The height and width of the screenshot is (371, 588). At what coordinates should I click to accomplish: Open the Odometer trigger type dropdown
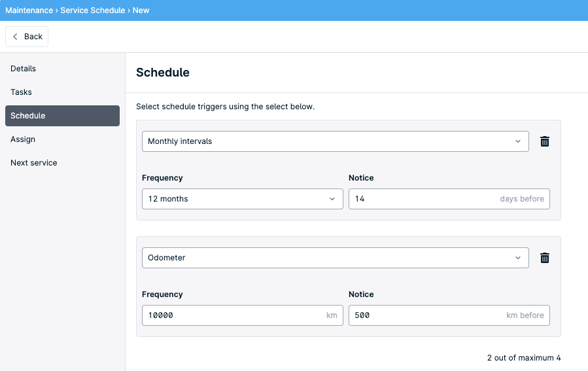pyautogui.click(x=336, y=258)
